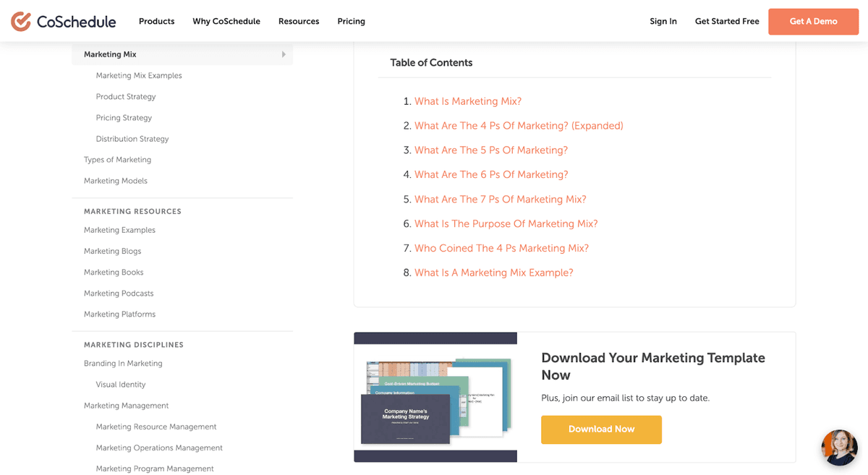Click the CoSchedule logo
The image size is (868, 475).
63,21
